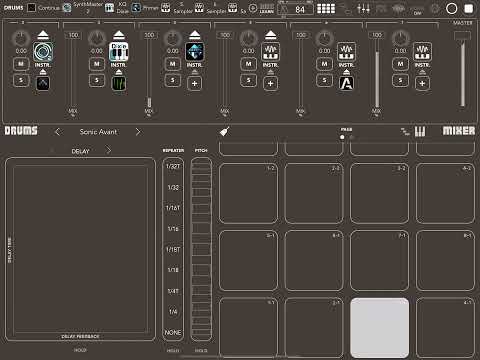Open the SynthMaster instrument on channel 1
The width and height of the screenshot is (480, 360).
pyautogui.click(x=43, y=52)
